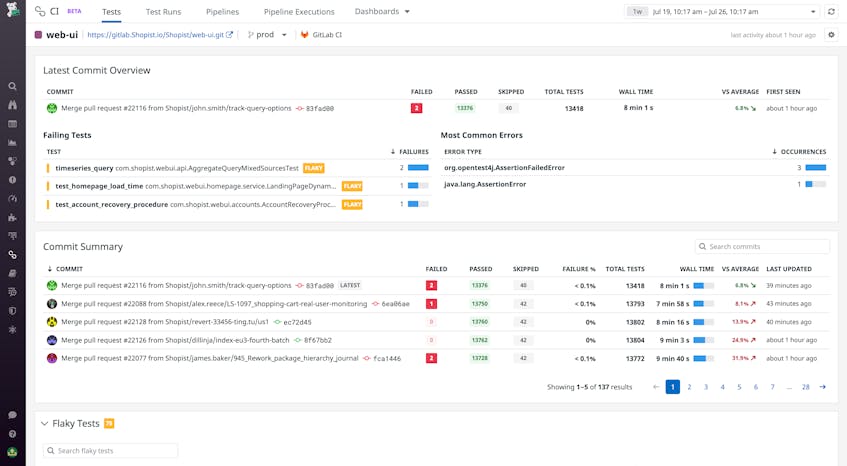Open the prod branch dropdown
Screen dimensions: 847x466
tap(267, 35)
